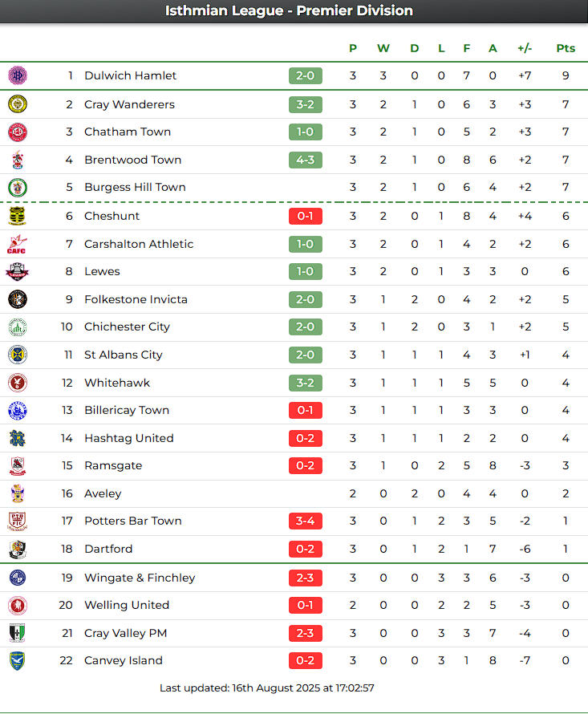The width and height of the screenshot is (588, 714).
Task: Open the Brentwood Town team link
Action: tap(132, 160)
